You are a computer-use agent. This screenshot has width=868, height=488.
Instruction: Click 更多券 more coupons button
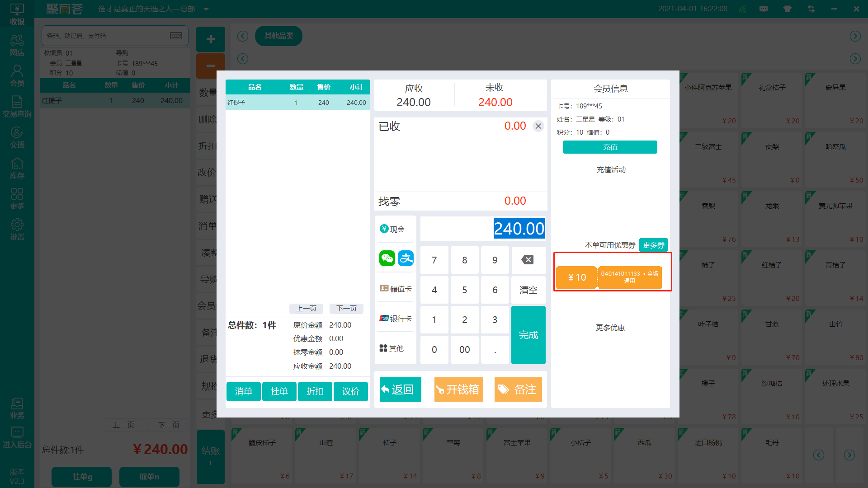653,245
